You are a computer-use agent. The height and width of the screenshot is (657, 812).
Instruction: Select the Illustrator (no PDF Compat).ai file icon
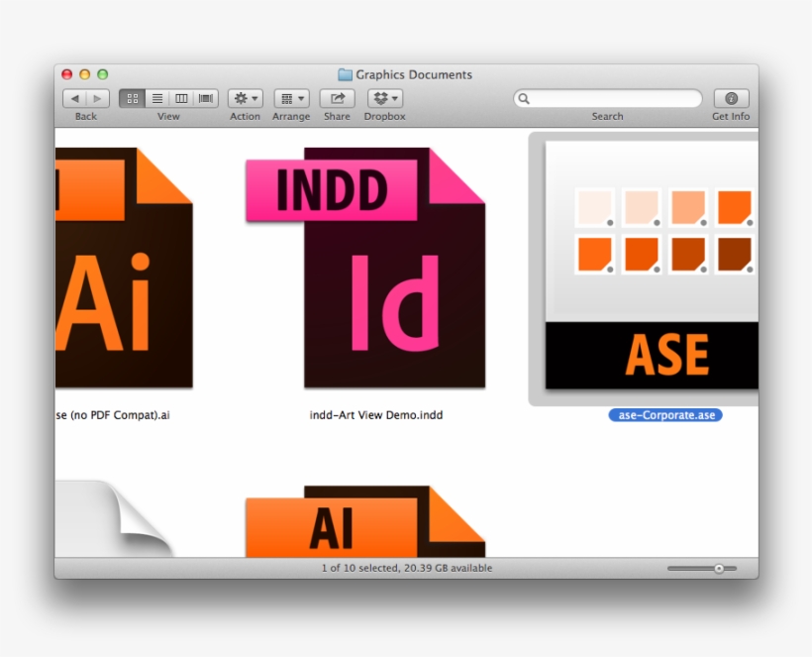click(125, 268)
